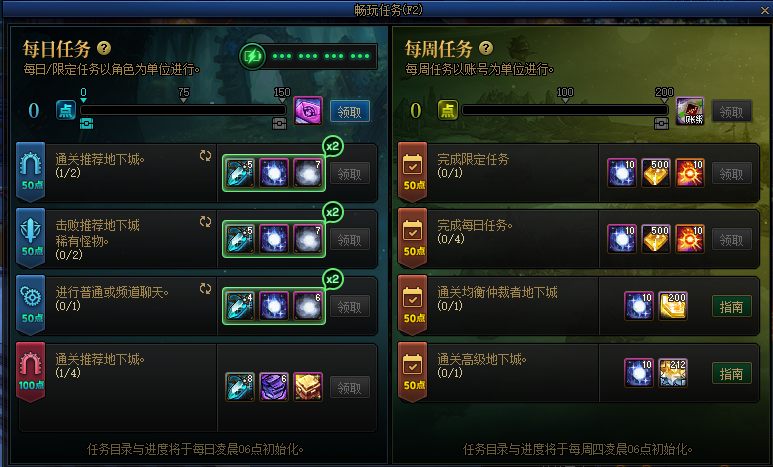Image resolution: width=773 pixels, height=467 pixels.
Task: Open 指南 for 通关均衡仲裁者地下城
Action: 732,307
